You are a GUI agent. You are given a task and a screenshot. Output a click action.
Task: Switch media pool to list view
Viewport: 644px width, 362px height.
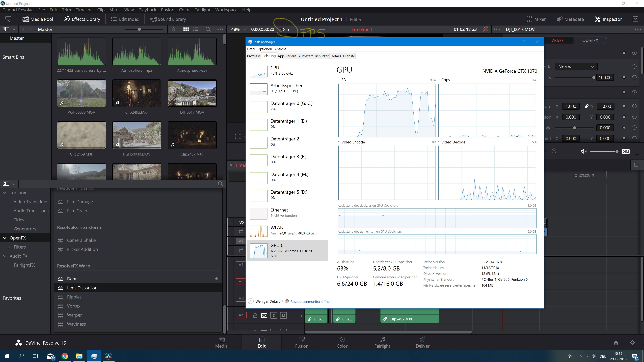tap(196, 29)
